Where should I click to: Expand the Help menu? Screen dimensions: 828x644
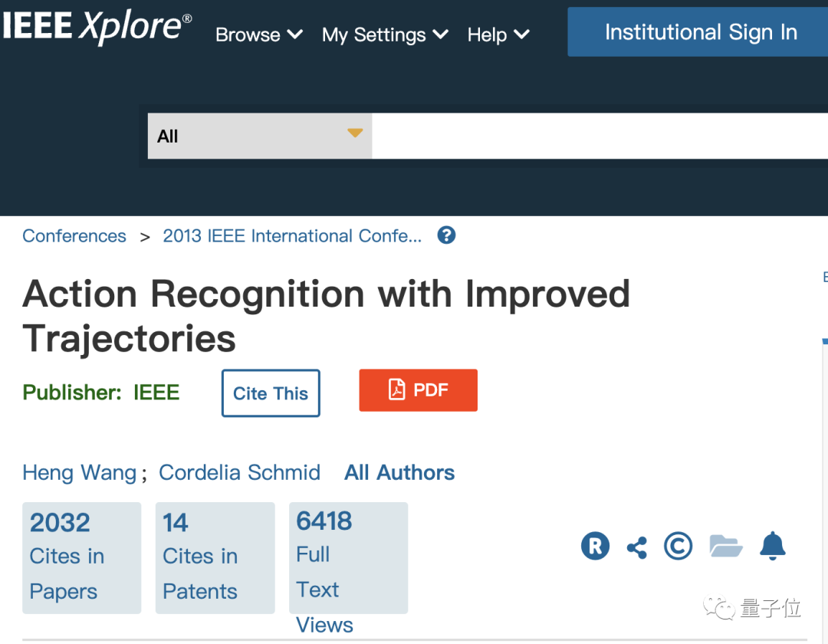[x=498, y=34]
